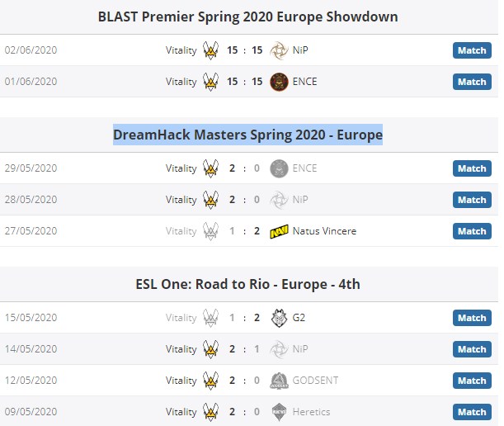Viewport: 504px width, 426px height.
Task: Click the G2 team logo
Action: [279, 318]
